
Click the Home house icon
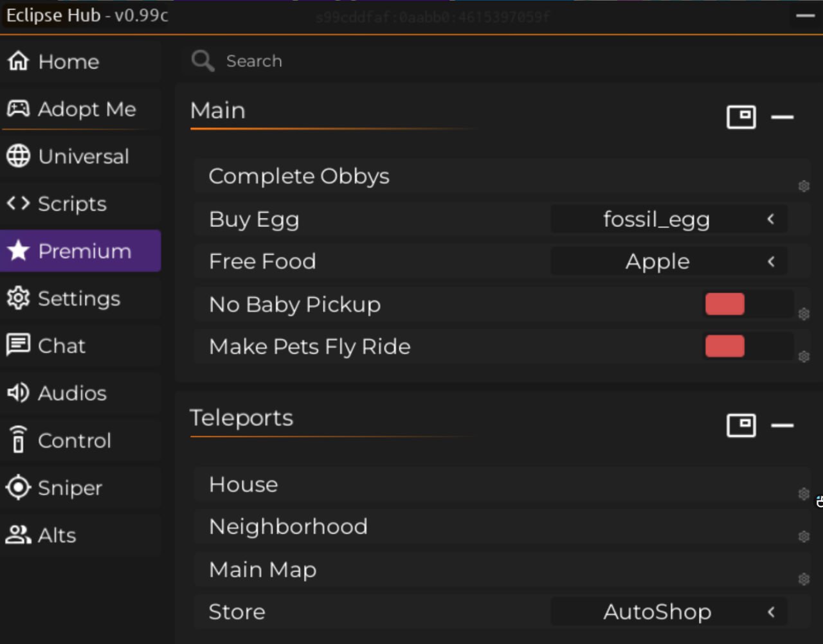[18, 61]
